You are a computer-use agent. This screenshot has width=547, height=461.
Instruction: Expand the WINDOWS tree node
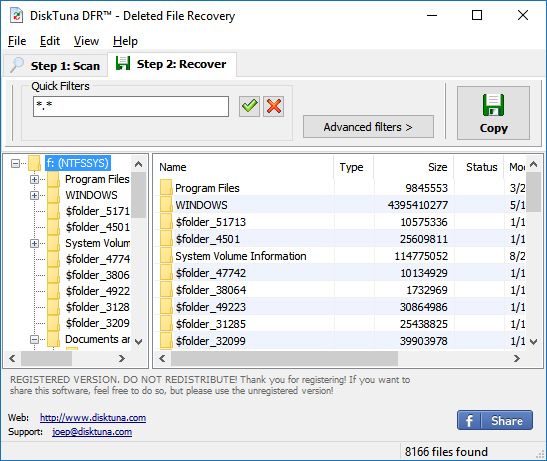[x=34, y=195]
